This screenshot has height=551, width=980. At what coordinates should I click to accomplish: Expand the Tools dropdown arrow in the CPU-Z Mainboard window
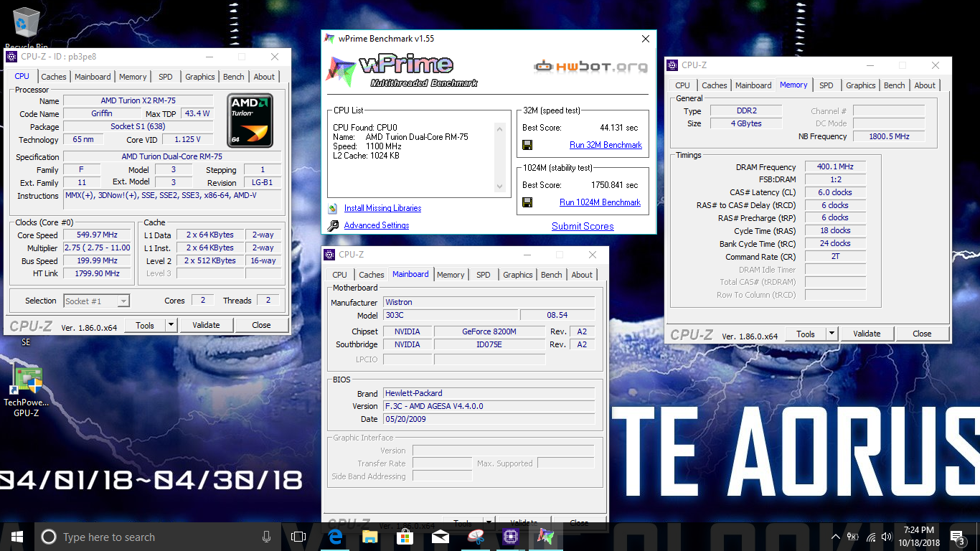point(489,523)
